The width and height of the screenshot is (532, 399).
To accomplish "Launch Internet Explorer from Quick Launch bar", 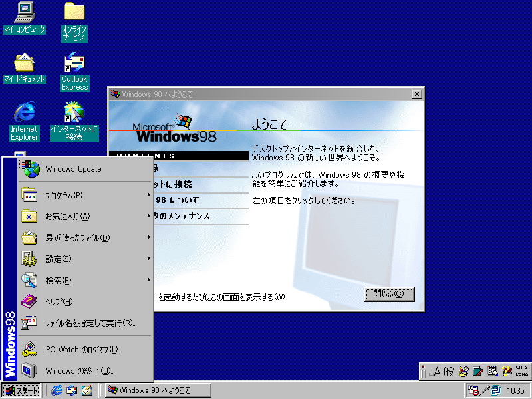I will (57, 390).
